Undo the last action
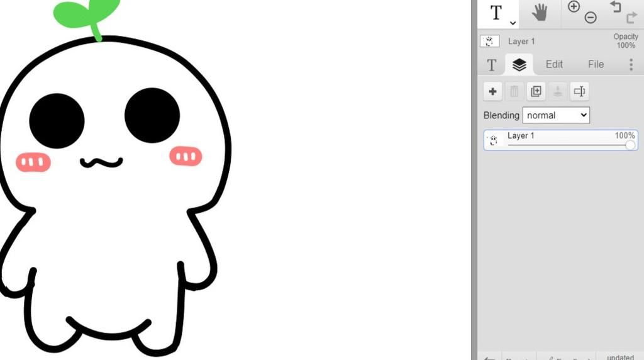The width and height of the screenshot is (644, 360). pyautogui.click(x=615, y=6)
